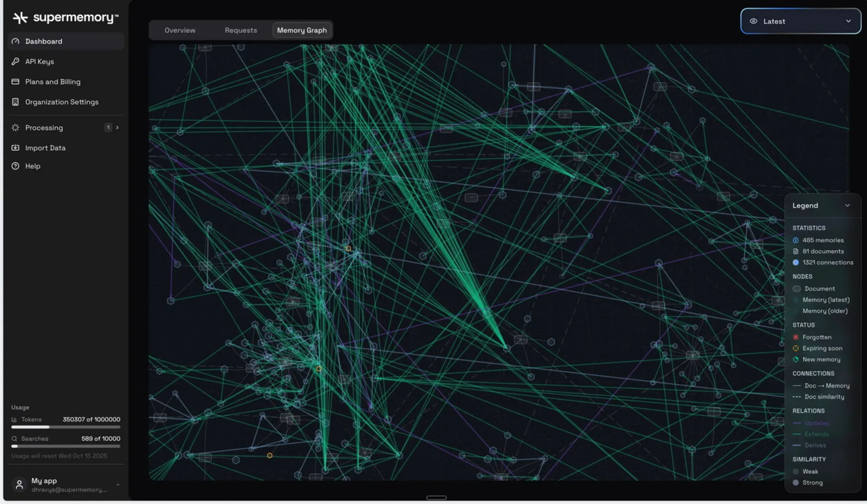Switch to the Overview tab

[180, 30]
